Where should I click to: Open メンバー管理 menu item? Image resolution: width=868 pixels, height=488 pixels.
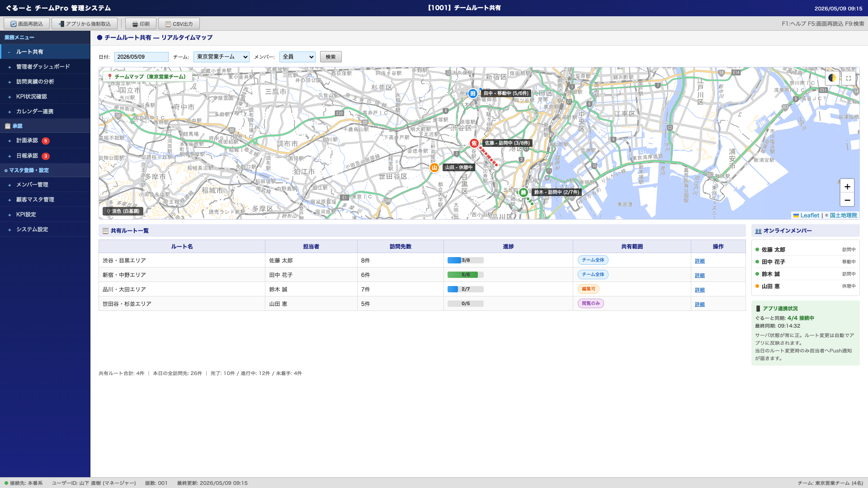pos(45,185)
